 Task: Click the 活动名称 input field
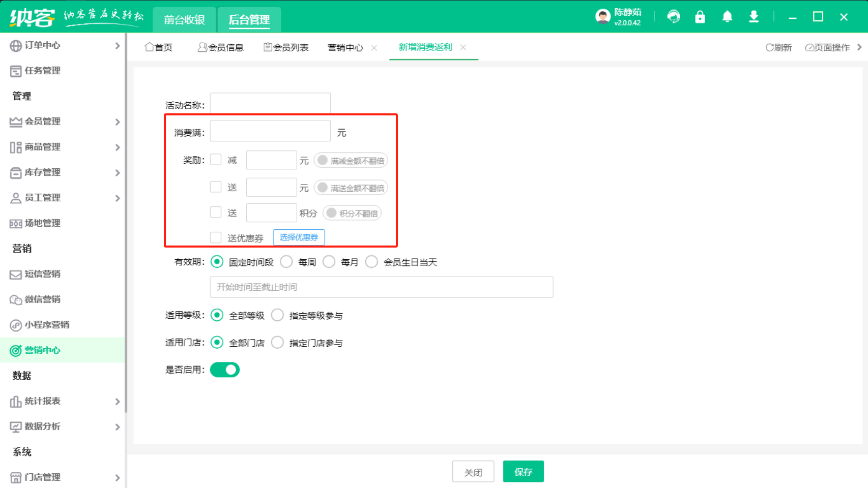point(270,104)
